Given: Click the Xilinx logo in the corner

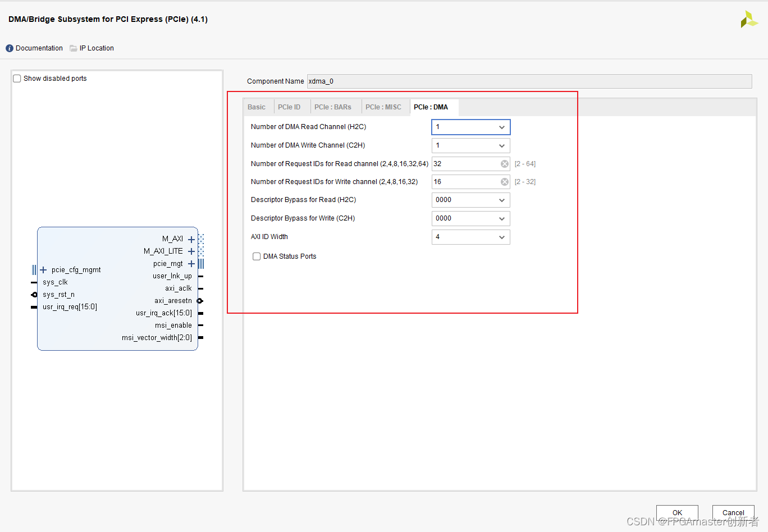Looking at the screenshot, I should 749,19.
